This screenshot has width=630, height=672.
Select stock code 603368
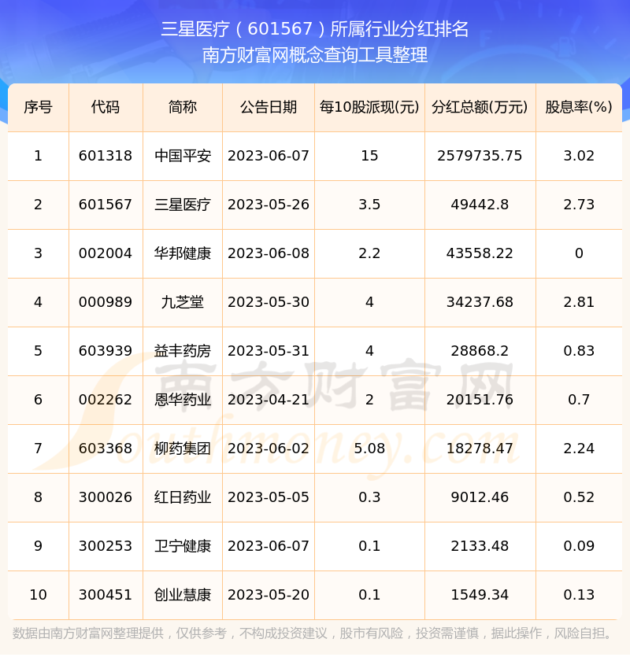point(106,449)
